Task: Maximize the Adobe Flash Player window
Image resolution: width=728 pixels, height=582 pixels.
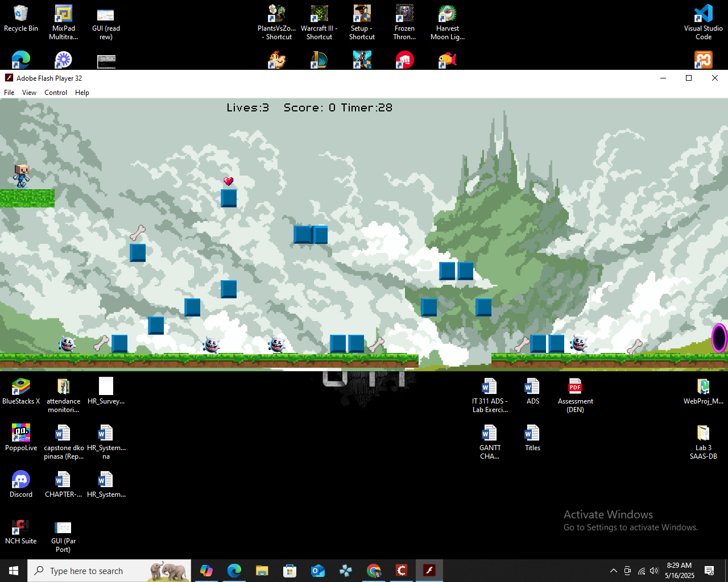Action: pos(689,78)
